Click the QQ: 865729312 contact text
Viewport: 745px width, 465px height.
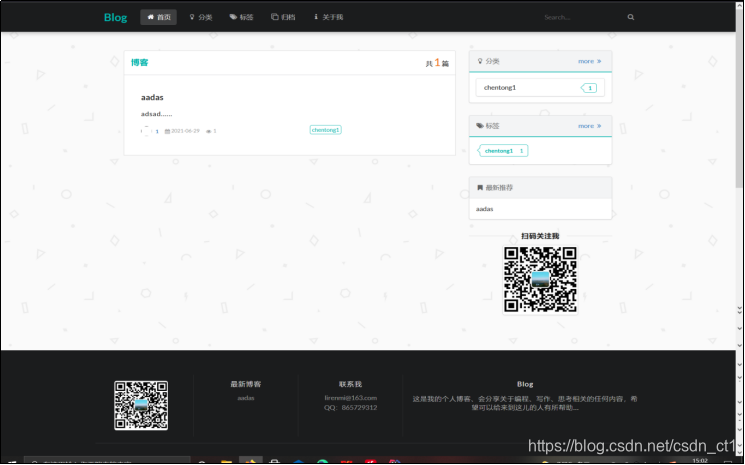pos(351,408)
